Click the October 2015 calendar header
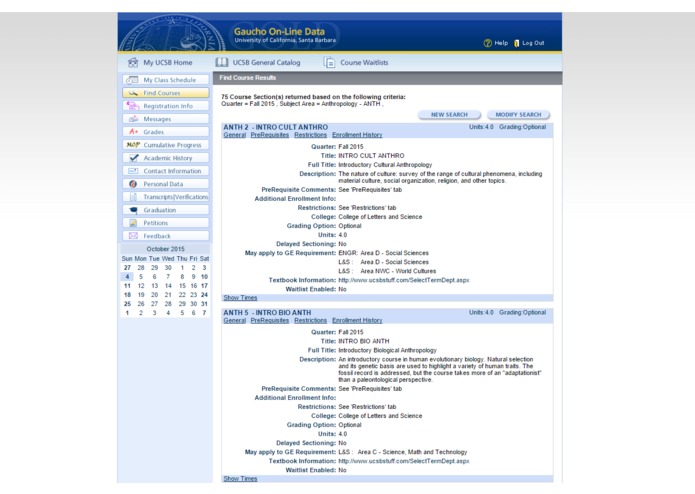The width and height of the screenshot is (695, 494). tap(165, 249)
